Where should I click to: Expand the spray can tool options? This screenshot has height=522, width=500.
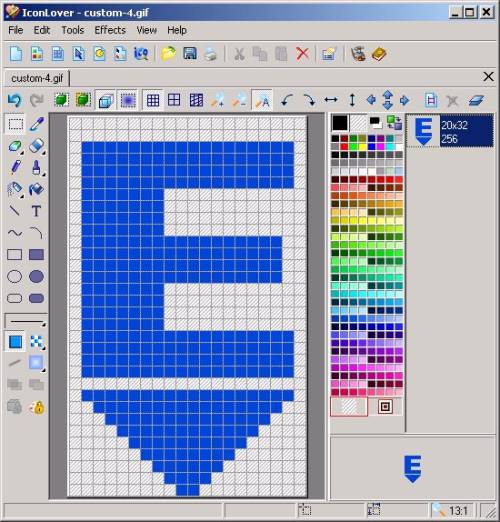[22, 196]
